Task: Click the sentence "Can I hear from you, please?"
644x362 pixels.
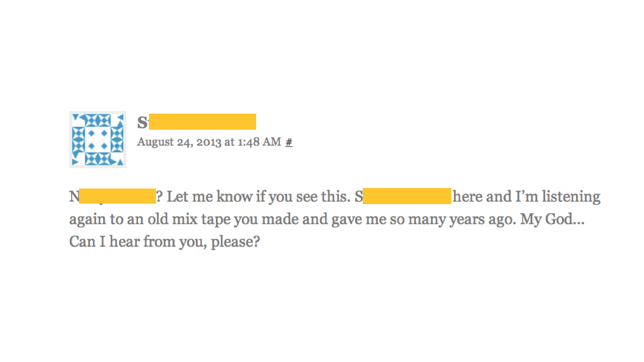Action: pos(165,242)
